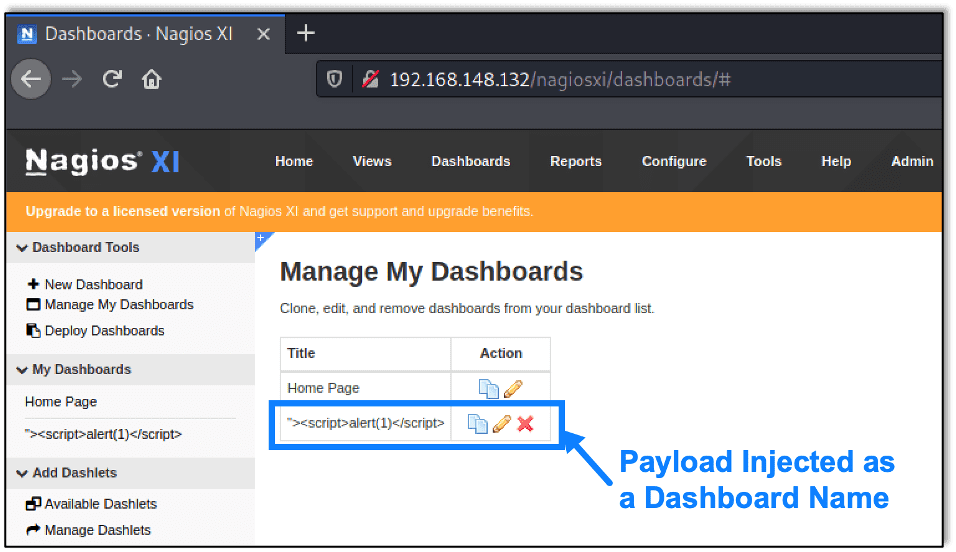Open the Home menu

(x=294, y=161)
